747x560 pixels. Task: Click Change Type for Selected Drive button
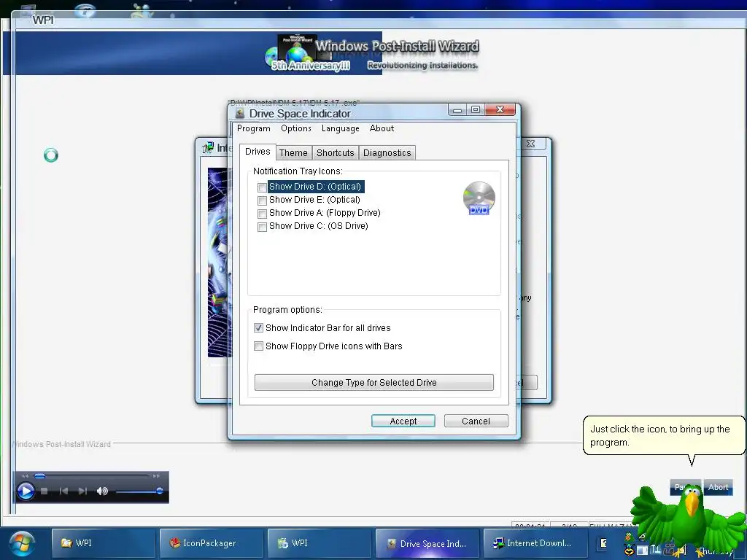point(374,382)
